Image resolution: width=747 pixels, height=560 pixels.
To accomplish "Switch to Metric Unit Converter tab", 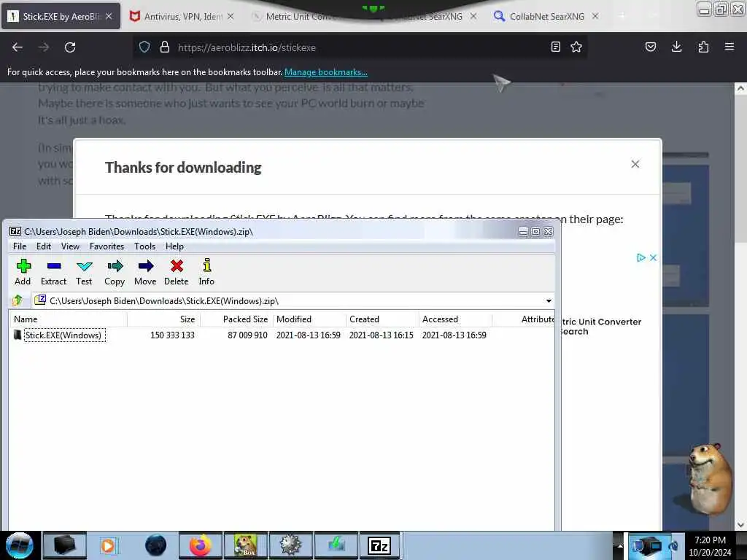I will pyautogui.click(x=300, y=16).
